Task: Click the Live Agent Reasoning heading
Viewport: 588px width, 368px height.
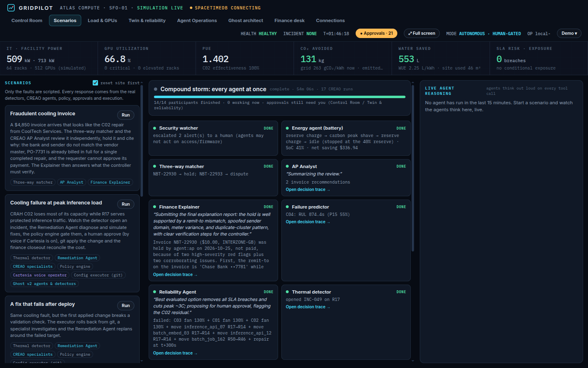Action: [x=439, y=91]
